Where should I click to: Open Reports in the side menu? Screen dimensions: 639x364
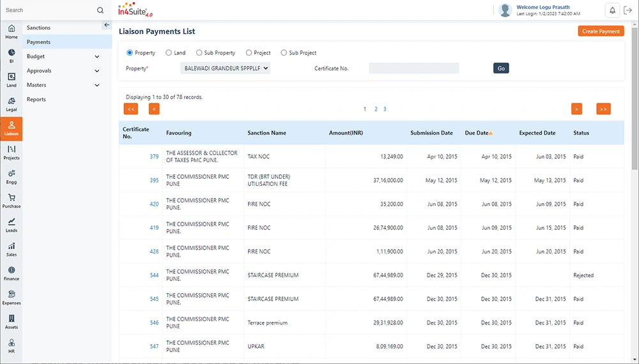(36, 100)
